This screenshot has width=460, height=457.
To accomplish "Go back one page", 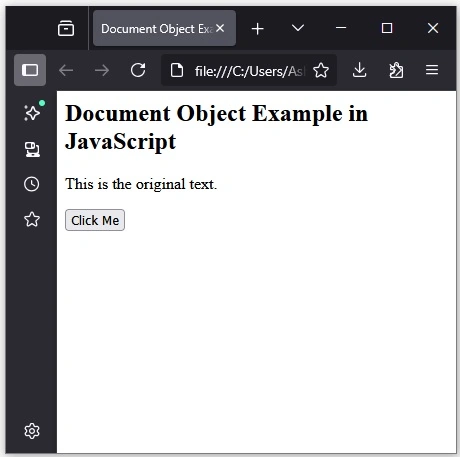I will pos(66,70).
